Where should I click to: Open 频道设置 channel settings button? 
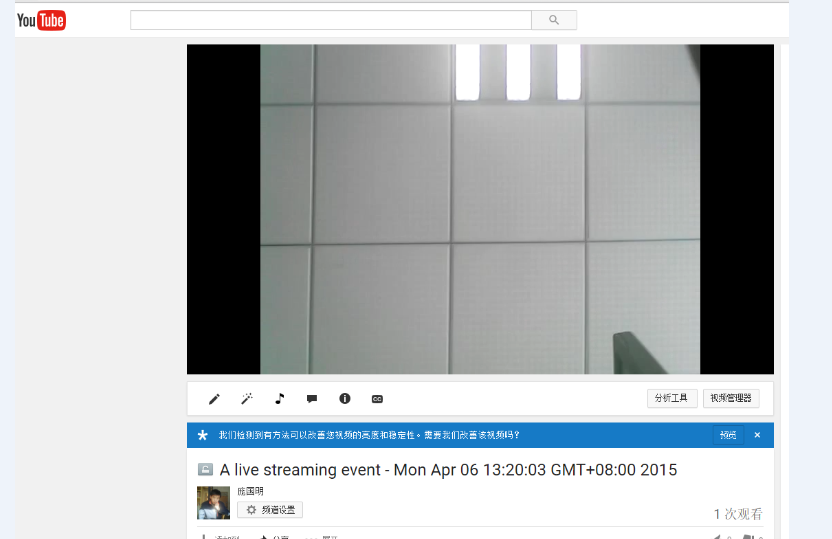[x=270, y=510]
